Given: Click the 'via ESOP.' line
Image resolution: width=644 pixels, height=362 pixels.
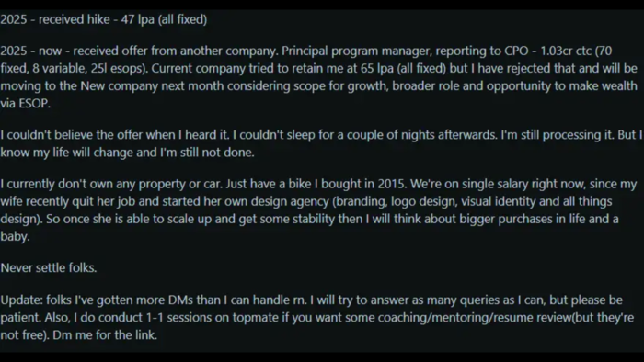Looking at the screenshot, I should click(x=25, y=103).
